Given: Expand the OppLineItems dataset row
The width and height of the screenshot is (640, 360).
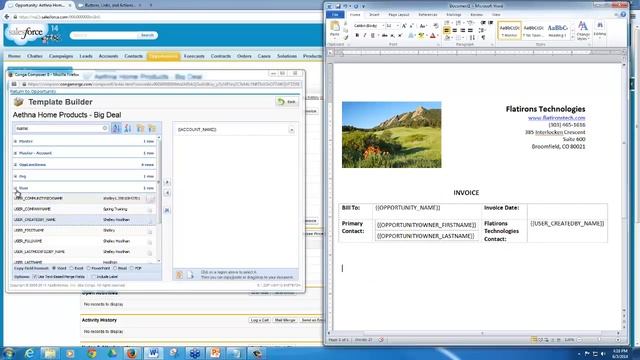Looking at the screenshot, I should tap(16, 164).
